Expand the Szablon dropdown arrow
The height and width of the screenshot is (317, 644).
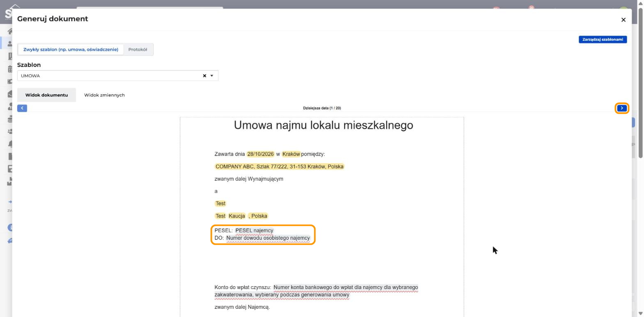click(x=212, y=76)
